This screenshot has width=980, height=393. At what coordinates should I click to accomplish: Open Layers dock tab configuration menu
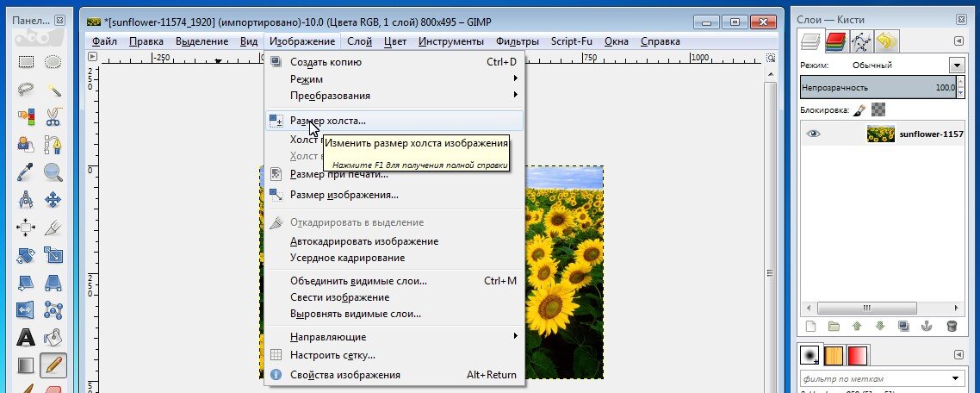tap(958, 41)
